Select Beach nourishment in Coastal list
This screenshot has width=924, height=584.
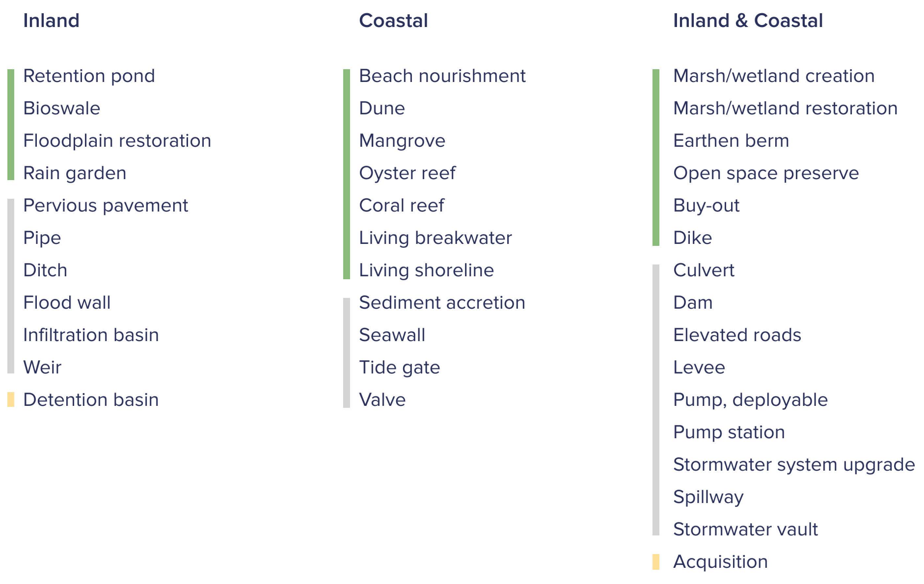442,76
